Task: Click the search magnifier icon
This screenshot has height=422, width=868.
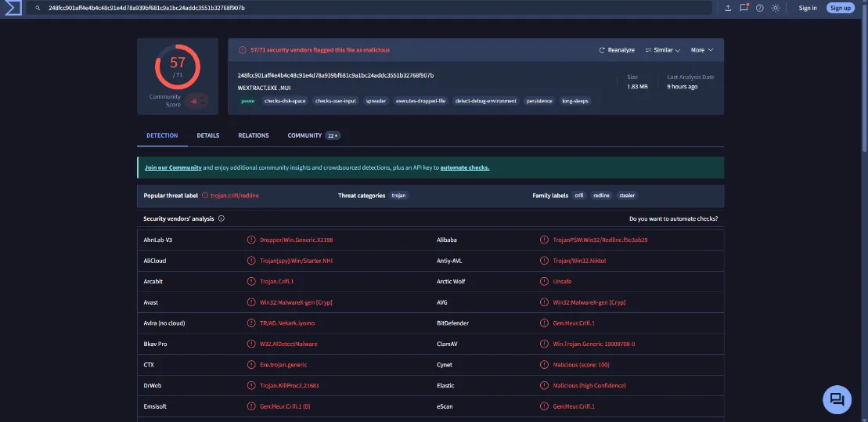Action: [x=38, y=9]
